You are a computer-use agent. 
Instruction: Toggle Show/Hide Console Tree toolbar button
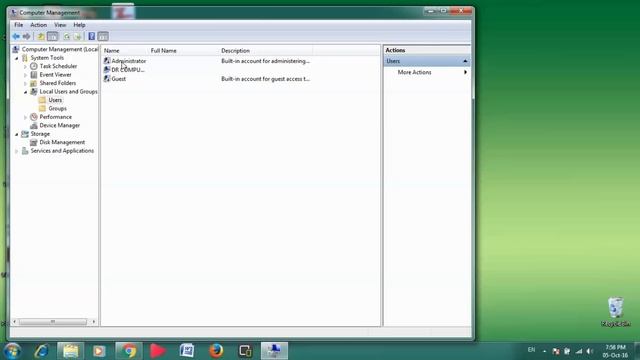point(53,36)
